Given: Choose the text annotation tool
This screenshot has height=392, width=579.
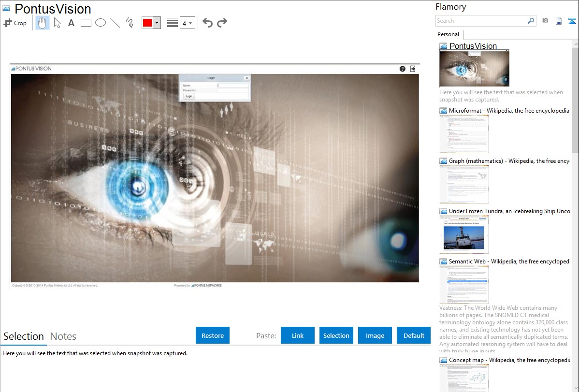Looking at the screenshot, I should (x=71, y=23).
